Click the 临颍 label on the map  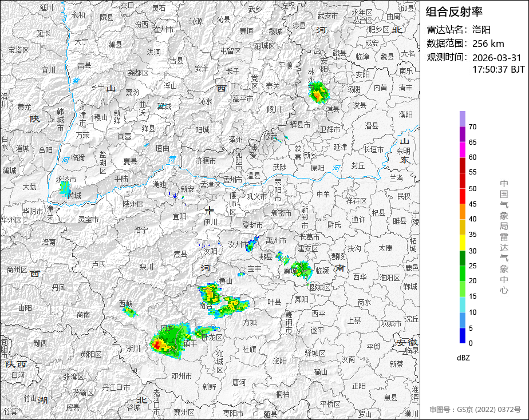tap(322, 270)
